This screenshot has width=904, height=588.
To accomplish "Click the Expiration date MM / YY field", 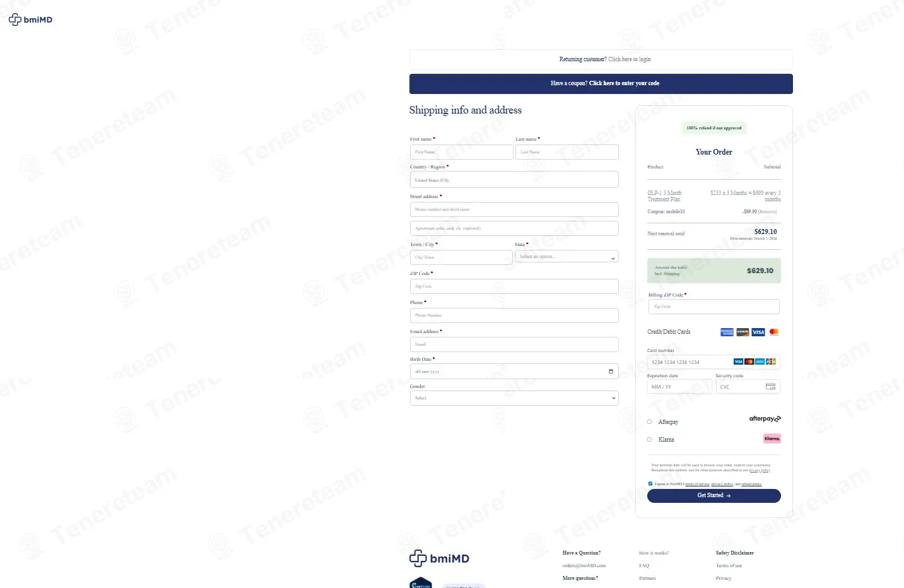I will pos(680,387).
